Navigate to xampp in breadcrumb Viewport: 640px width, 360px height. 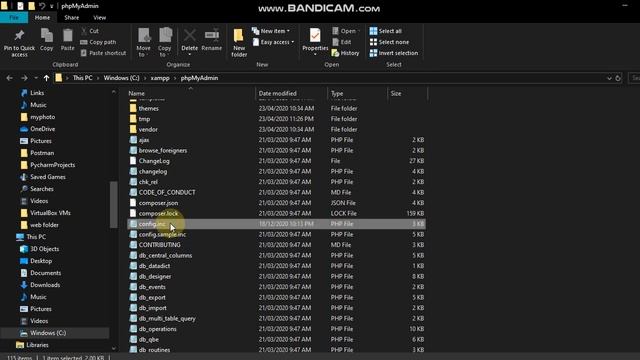tap(160, 78)
